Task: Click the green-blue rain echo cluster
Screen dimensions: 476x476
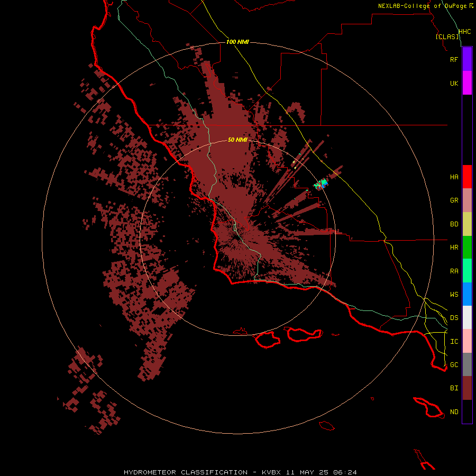Action: [322, 184]
